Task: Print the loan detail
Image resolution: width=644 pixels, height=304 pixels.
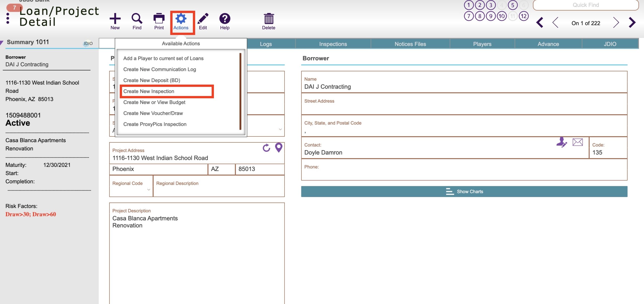Action: [x=159, y=21]
